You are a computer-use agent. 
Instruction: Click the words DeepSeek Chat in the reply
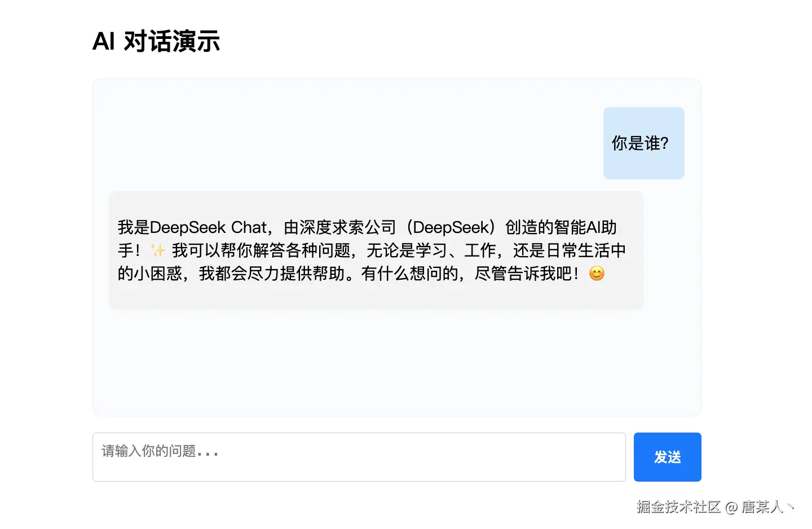(x=209, y=227)
